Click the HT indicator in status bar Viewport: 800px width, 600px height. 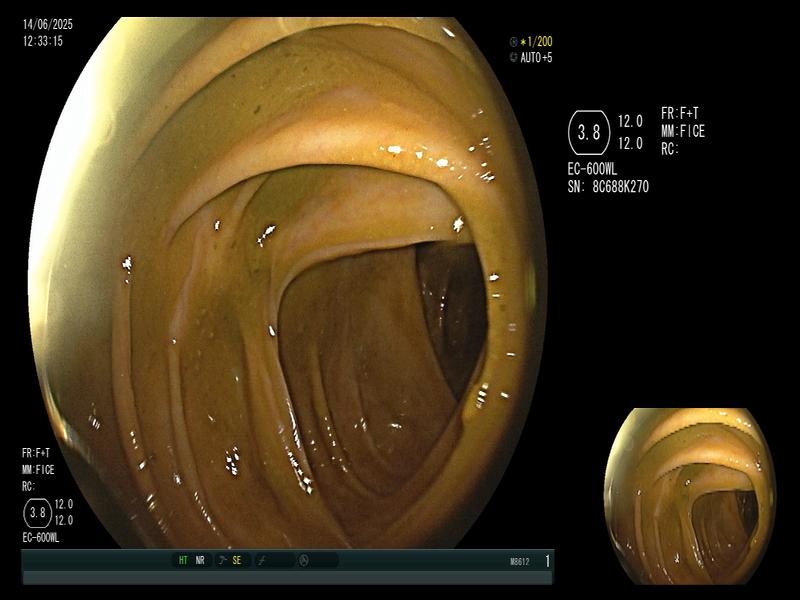(183, 560)
